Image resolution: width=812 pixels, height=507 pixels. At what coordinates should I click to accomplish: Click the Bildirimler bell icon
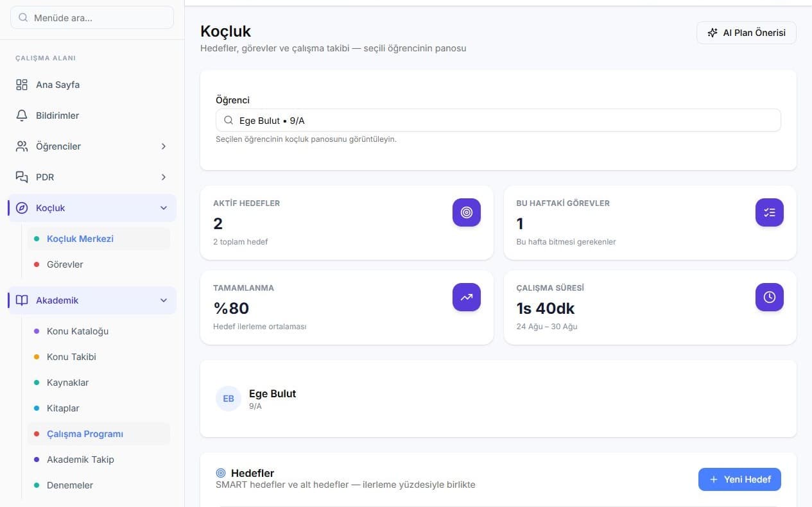tap(22, 116)
